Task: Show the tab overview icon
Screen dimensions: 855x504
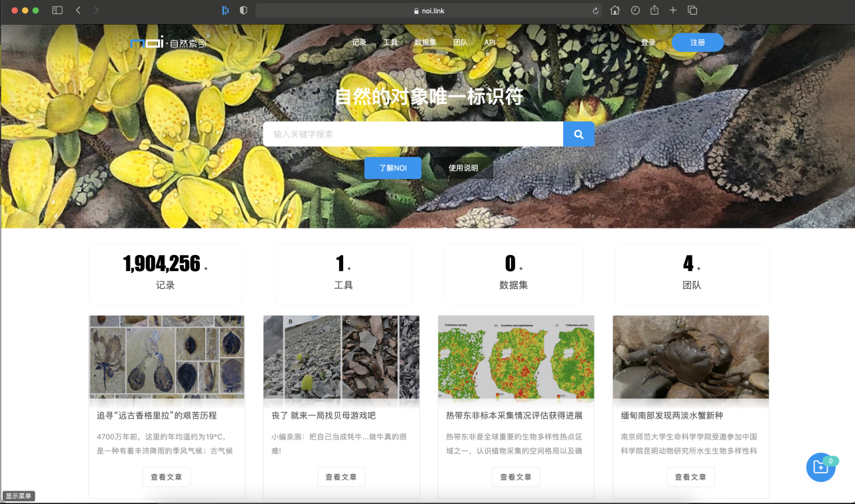Action: click(x=692, y=11)
